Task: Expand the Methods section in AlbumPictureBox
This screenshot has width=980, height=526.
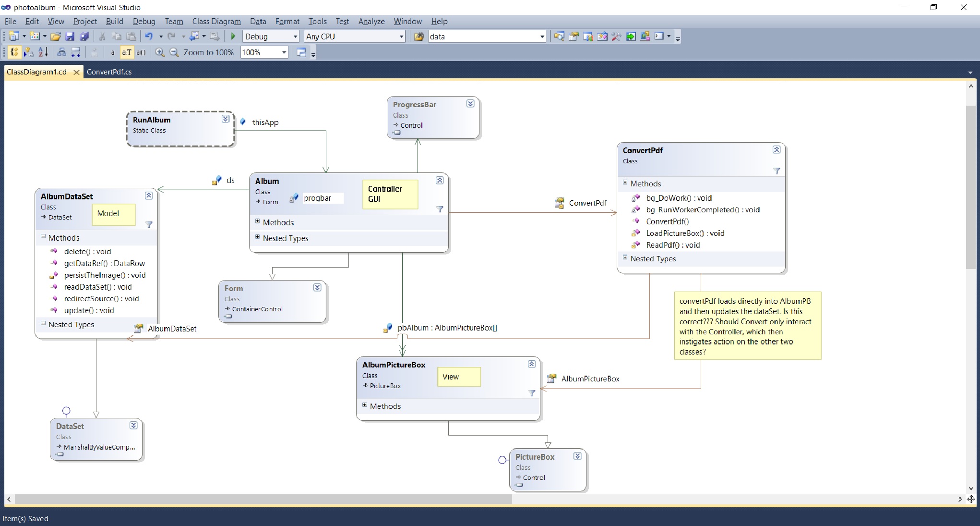Action: pos(365,405)
